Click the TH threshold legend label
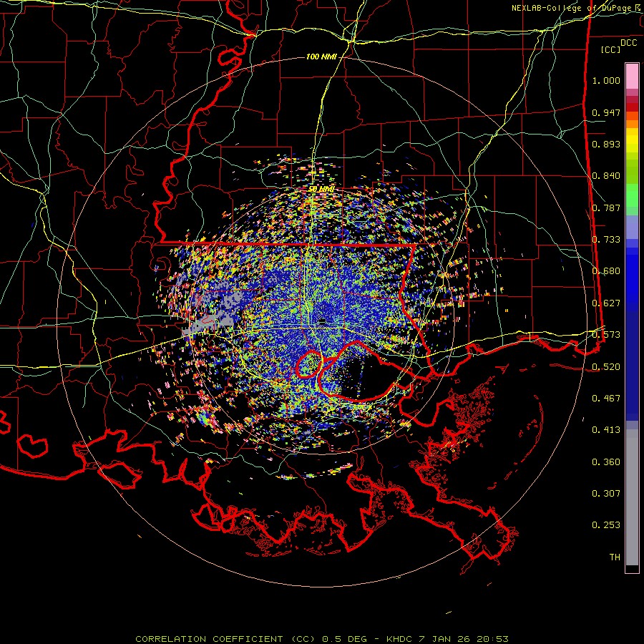This screenshot has width=644, height=644. (x=615, y=557)
